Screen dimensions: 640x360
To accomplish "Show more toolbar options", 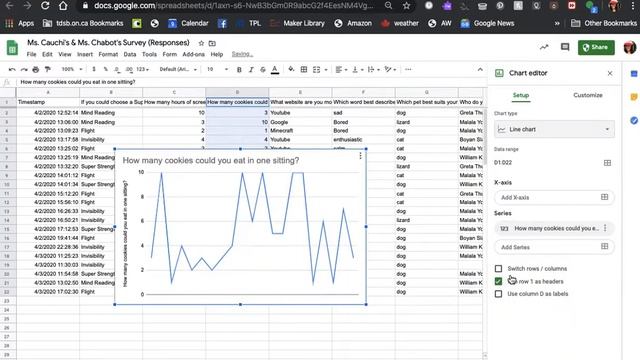I will coord(408,70).
